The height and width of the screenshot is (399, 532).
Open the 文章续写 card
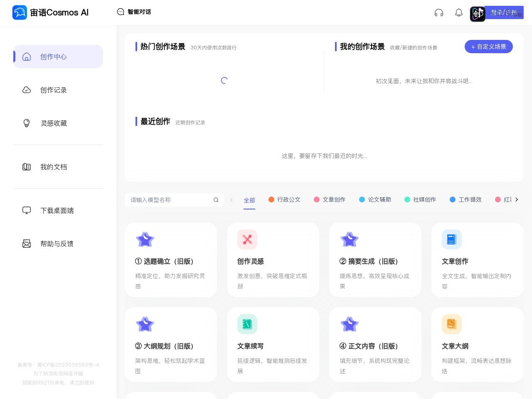pos(273,345)
